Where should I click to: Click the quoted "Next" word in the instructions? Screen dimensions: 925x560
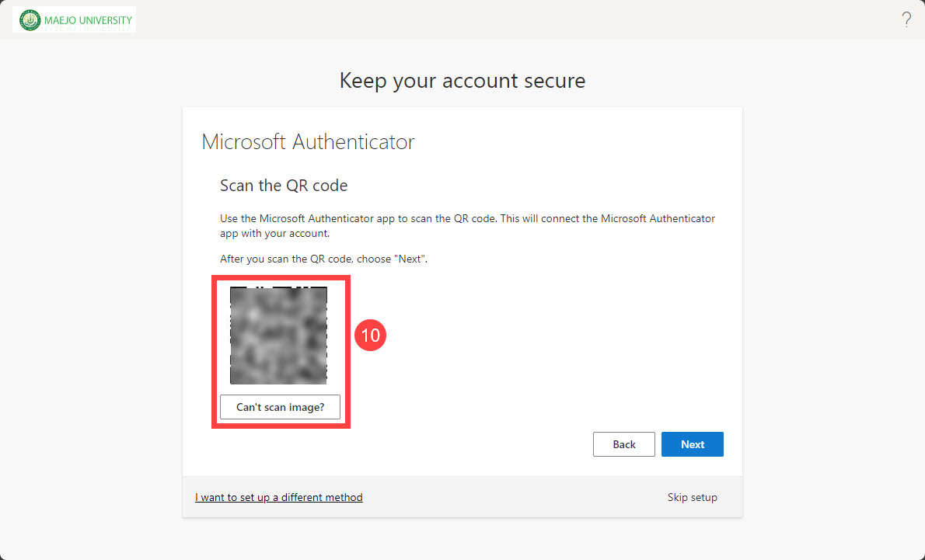(409, 259)
